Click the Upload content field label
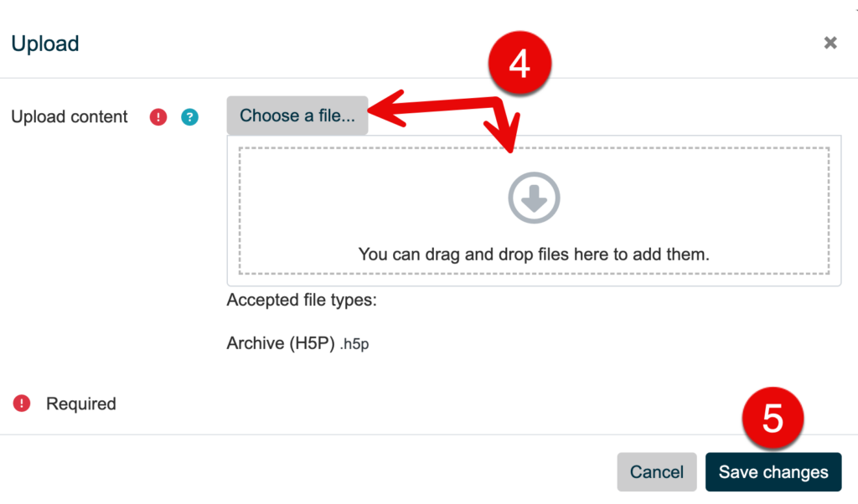The width and height of the screenshot is (858, 504). tap(70, 116)
